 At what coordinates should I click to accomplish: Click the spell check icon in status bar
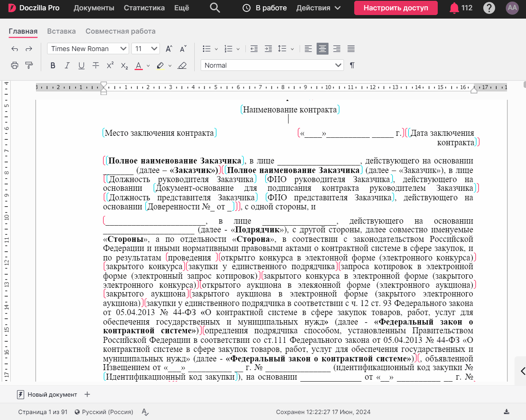pos(145,412)
